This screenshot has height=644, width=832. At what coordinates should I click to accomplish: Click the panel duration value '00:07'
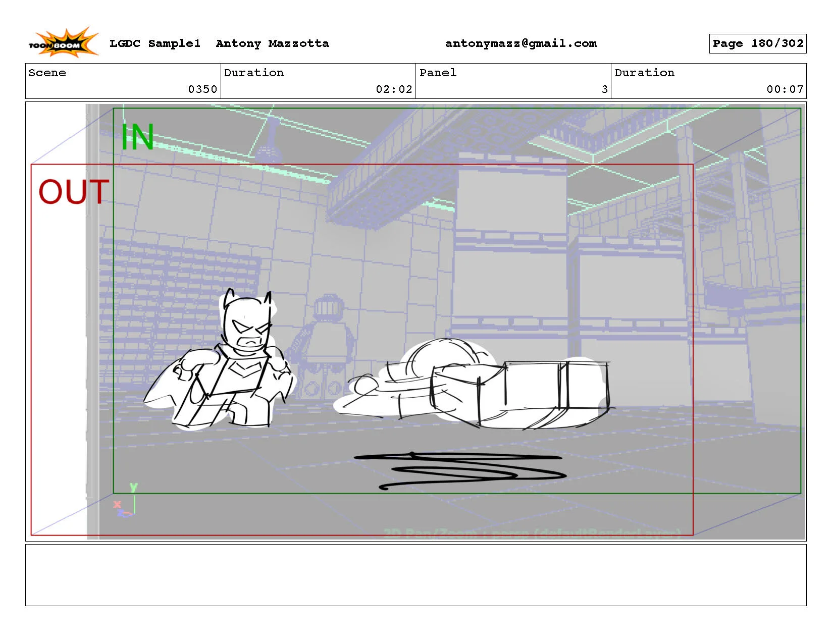[x=785, y=89]
